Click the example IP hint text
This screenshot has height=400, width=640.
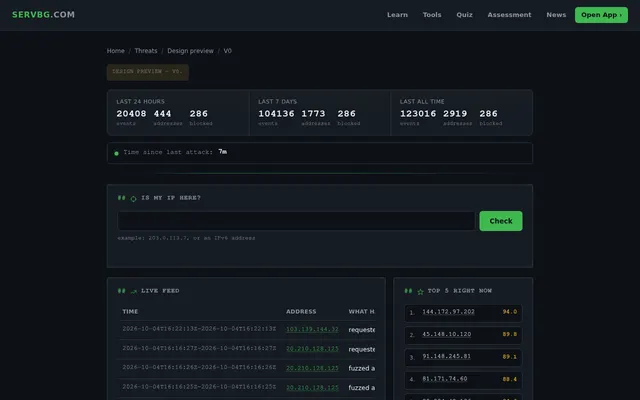click(186, 238)
